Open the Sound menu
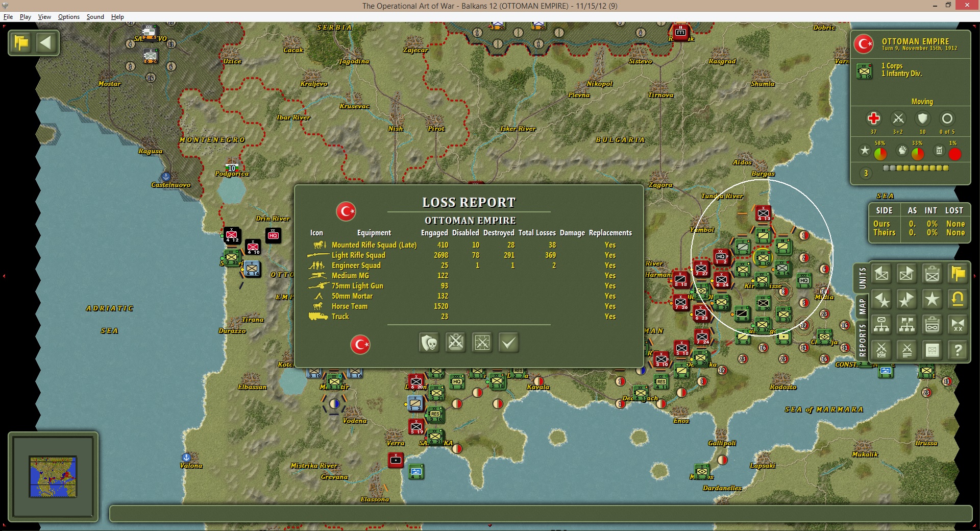 click(95, 17)
